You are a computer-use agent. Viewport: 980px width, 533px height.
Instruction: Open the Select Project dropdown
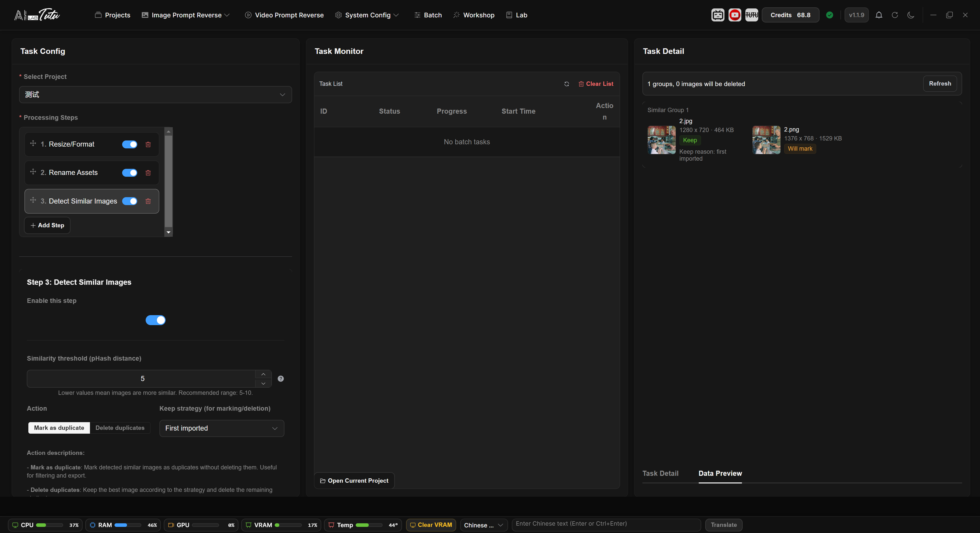(x=155, y=95)
